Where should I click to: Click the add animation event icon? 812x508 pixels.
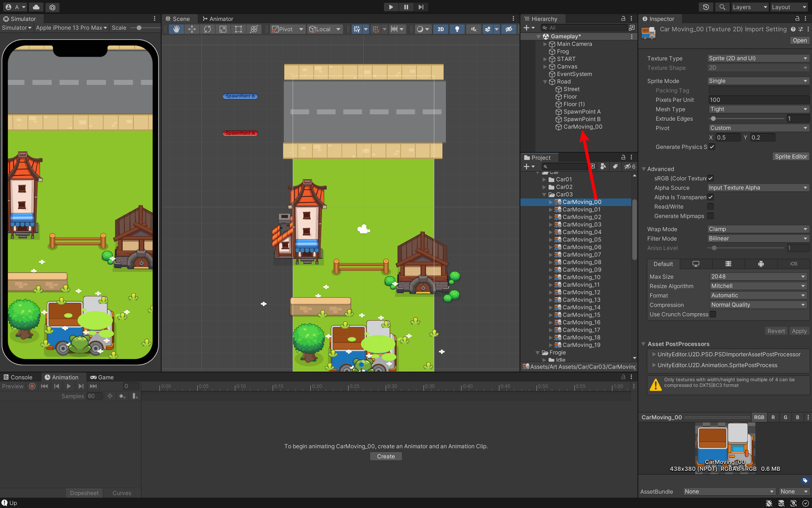[135, 396]
